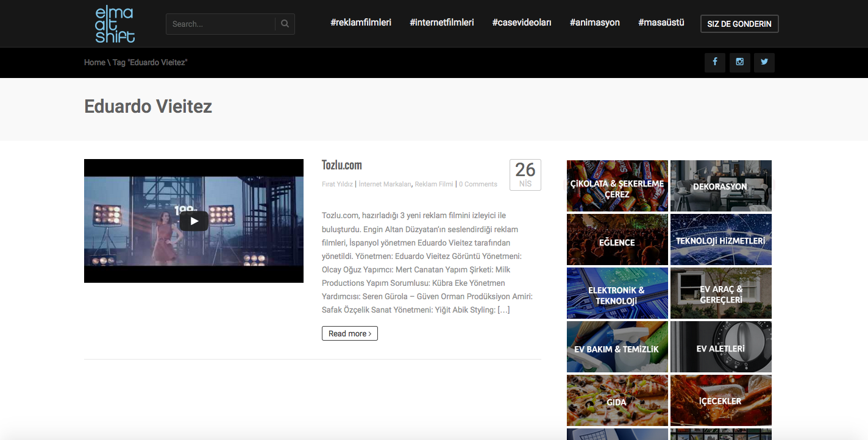The image size is (868, 440).
Task: Open the Tozlu.com post title
Action: coord(342,165)
